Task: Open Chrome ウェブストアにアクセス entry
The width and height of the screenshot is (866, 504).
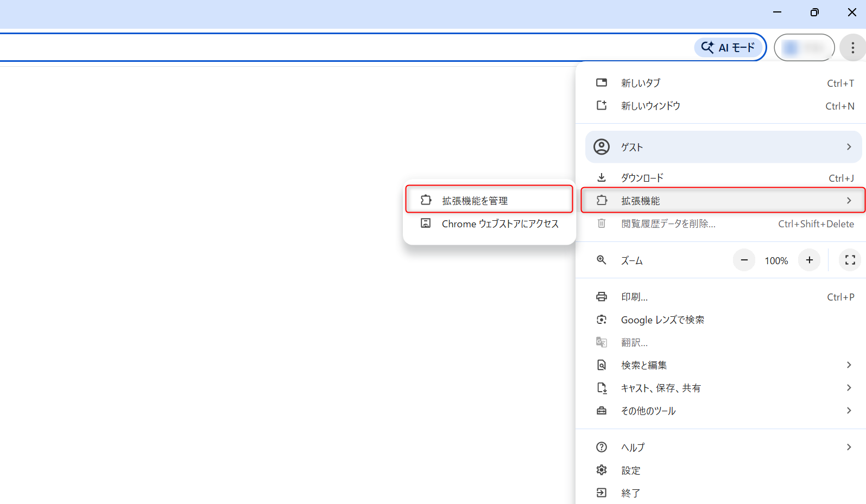Action: [x=500, y=224]
